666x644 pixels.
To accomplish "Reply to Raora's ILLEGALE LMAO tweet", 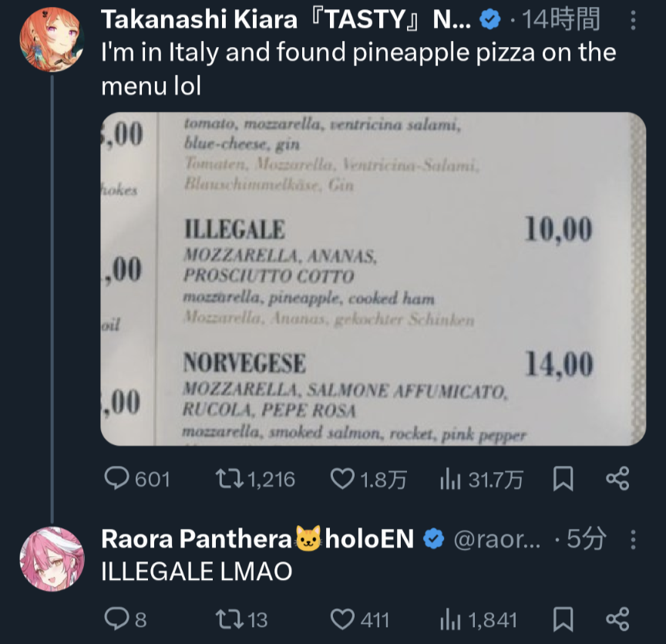I will pyautogui.click(x=126, y=619).
